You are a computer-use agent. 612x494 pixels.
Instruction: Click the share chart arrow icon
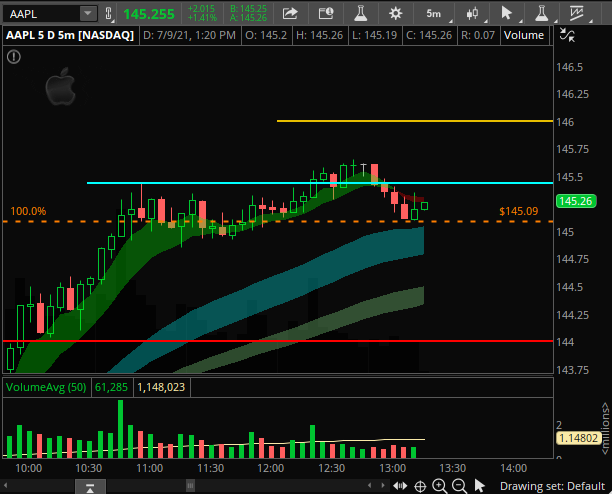point(290,14)
